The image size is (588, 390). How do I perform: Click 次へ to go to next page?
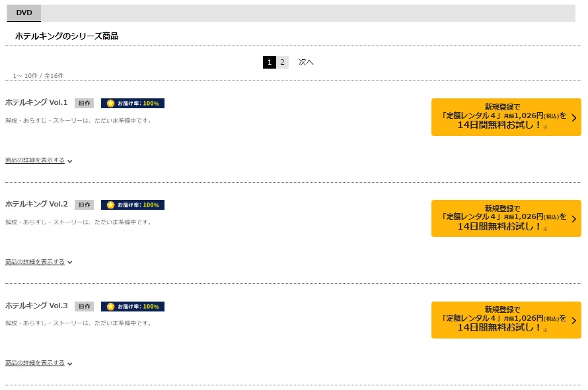pos(306,62)
